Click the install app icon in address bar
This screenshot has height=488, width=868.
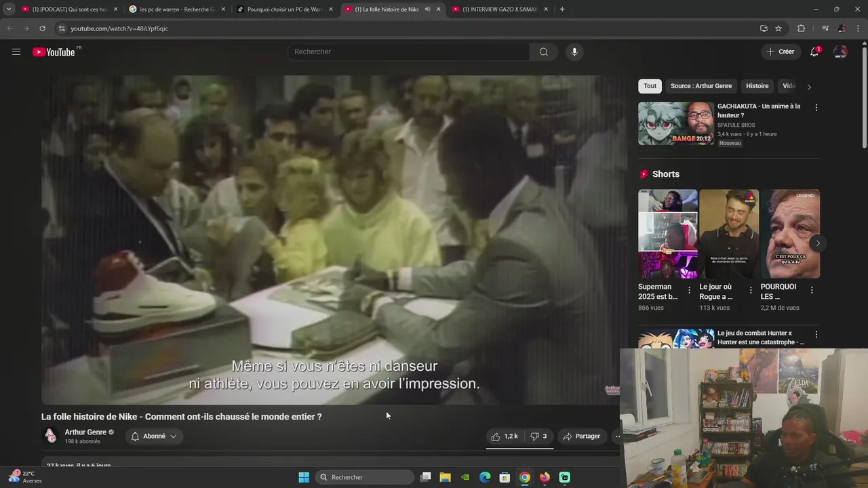coord(764,28)
